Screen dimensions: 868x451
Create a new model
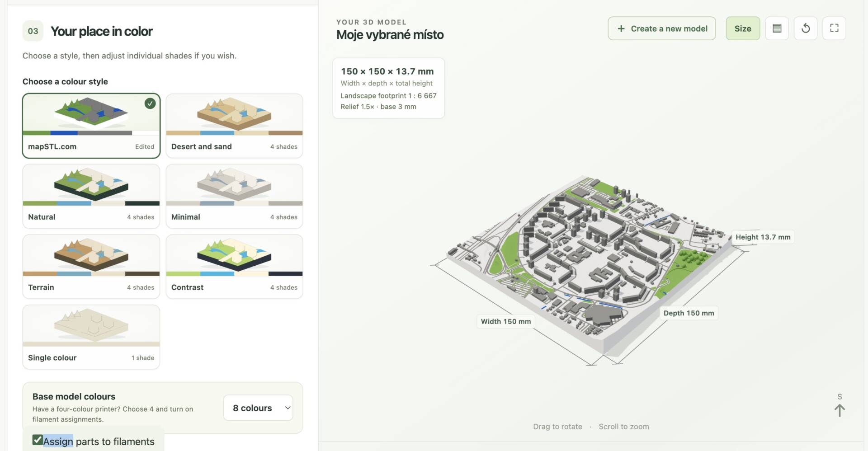click(x=661, y=28)
